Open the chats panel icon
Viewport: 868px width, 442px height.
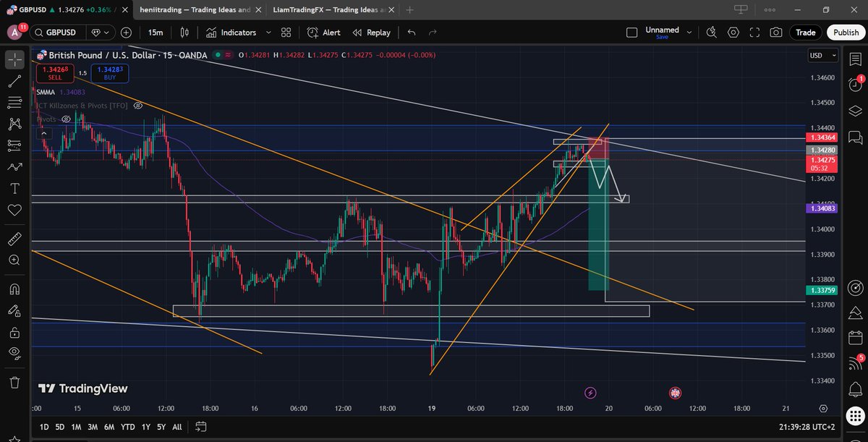click(855, 137)
